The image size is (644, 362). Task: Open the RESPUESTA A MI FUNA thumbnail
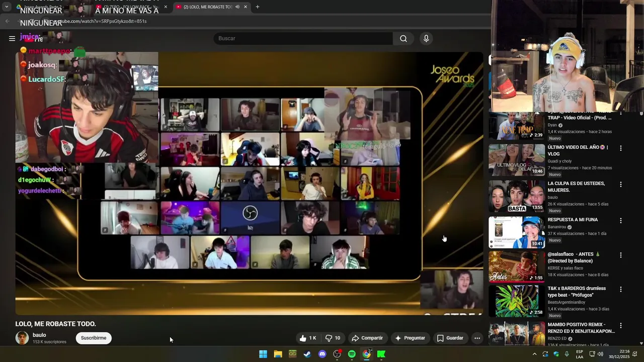517,232
